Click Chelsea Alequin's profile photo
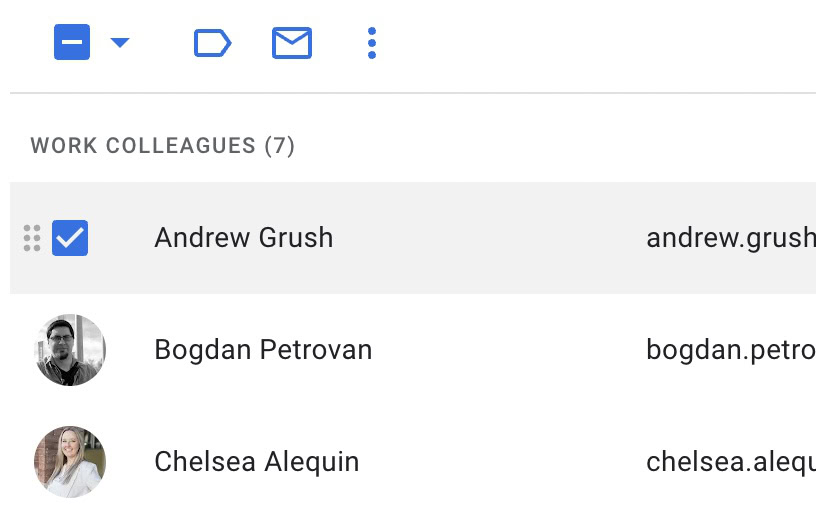 (70, 462)
